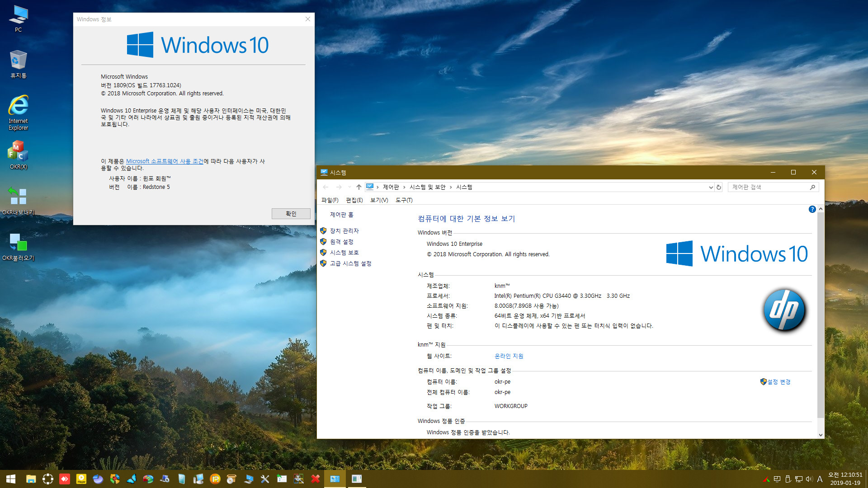Expand the chevron after 시스템 및 보안 breadcrumb
Image resolution: width=868 pixels, height=488 pixels.
451,187
